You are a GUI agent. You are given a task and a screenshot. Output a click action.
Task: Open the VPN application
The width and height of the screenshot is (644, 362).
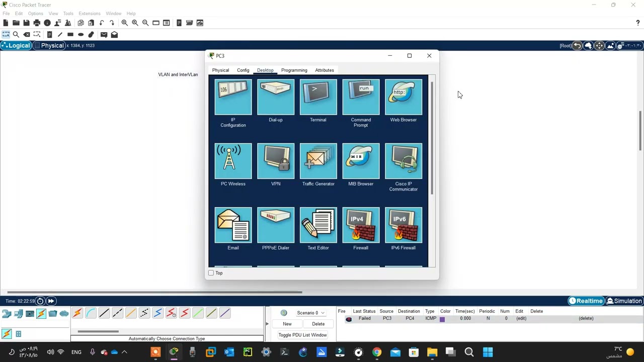click(276, 161)
